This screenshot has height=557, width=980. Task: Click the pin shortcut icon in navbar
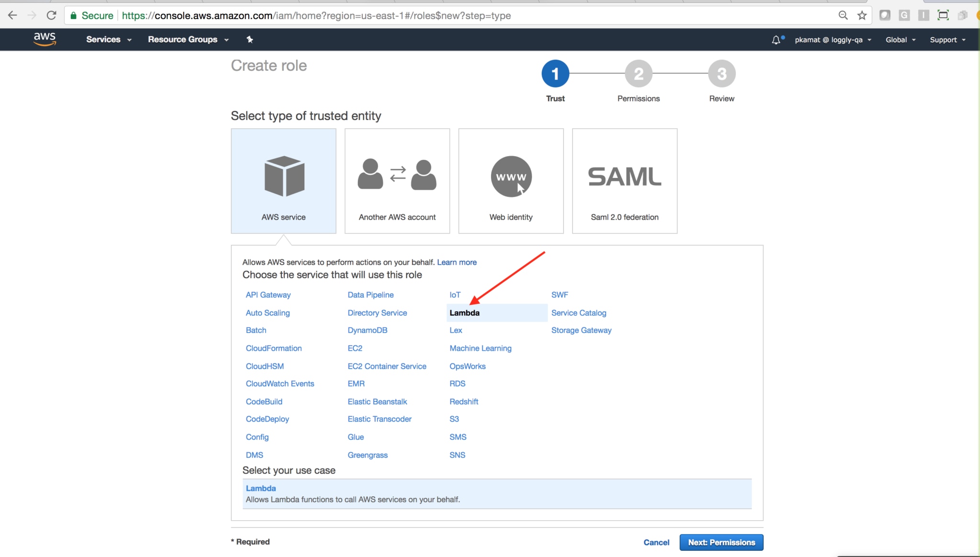[249, 39]
